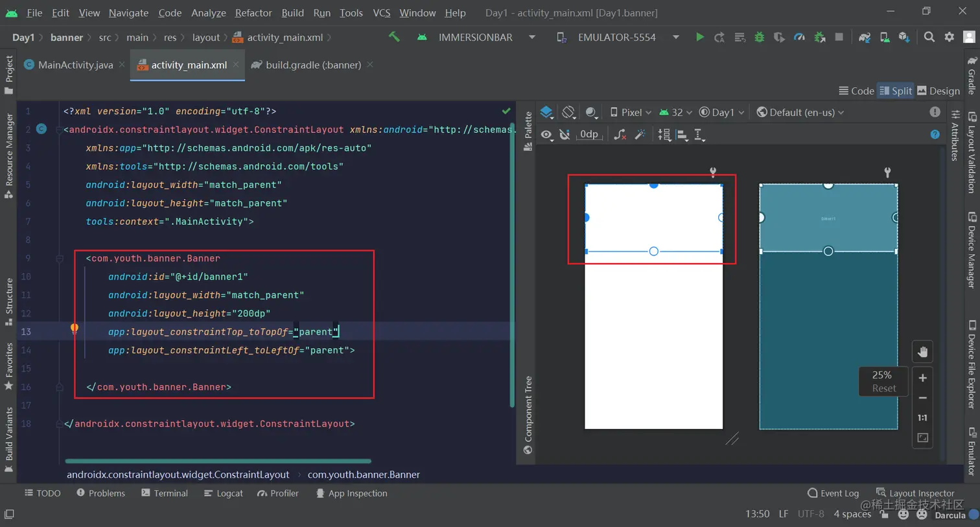Toggle the autoconnect magnet icon

point(565,134)
